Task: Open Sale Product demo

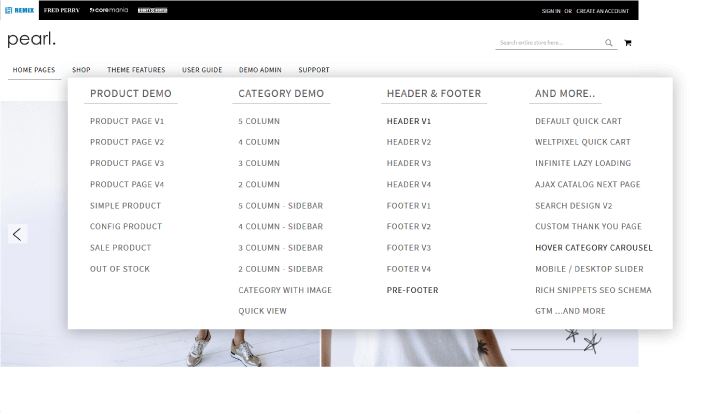Action: coord(121,248)
